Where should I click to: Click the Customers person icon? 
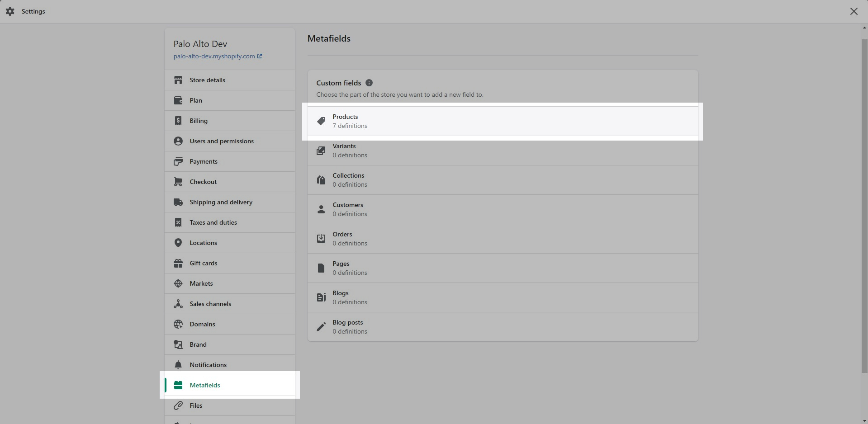point(321,209)
